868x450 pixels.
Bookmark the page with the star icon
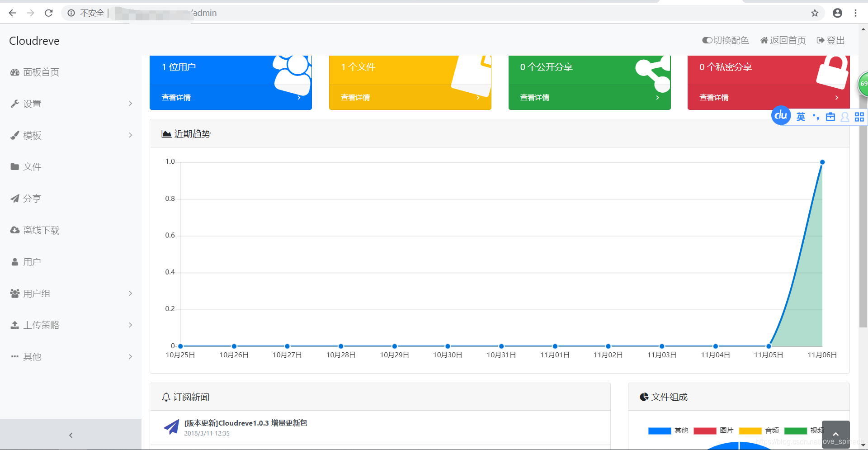(x=815, y=13)
